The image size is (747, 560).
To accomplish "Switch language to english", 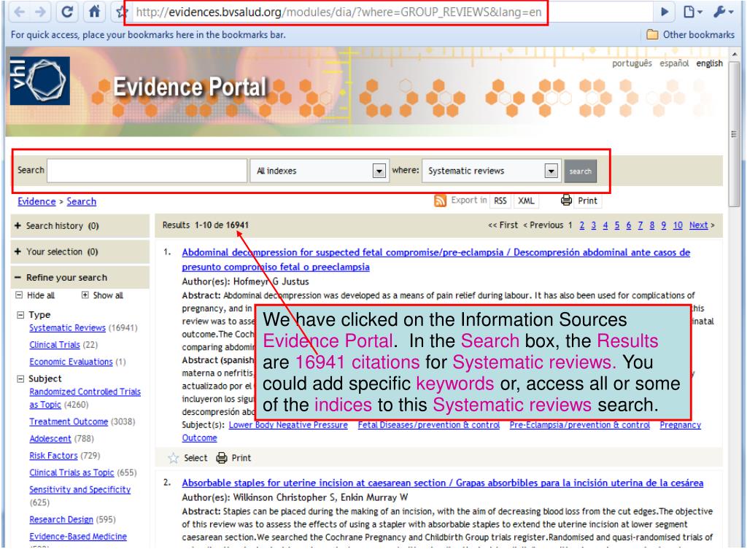I will [709, 63].
